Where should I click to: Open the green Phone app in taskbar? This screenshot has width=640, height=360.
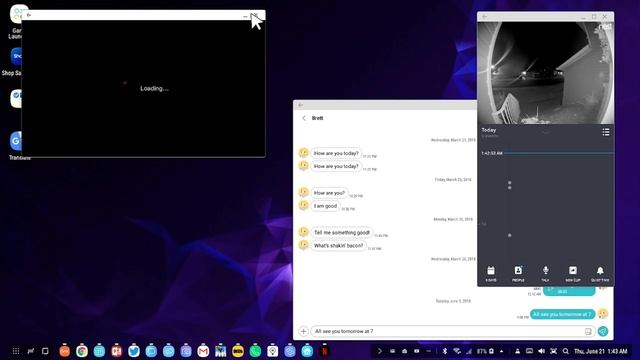[255, 351]
